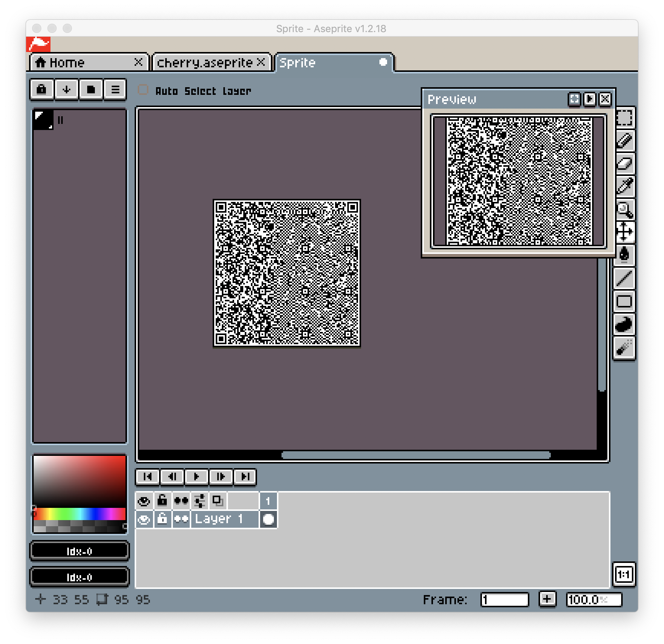Select the Eraser tool
The height and width of the screenshot is (644, 664).
pyautogui.click(x=625, y=164)
